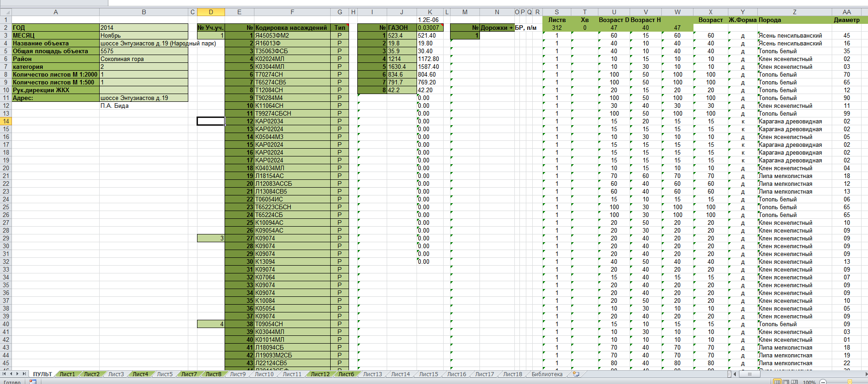Switch to the Лист12 sheet tab
The width and height of the screenshot is (868, 384).
pos(320,374)
